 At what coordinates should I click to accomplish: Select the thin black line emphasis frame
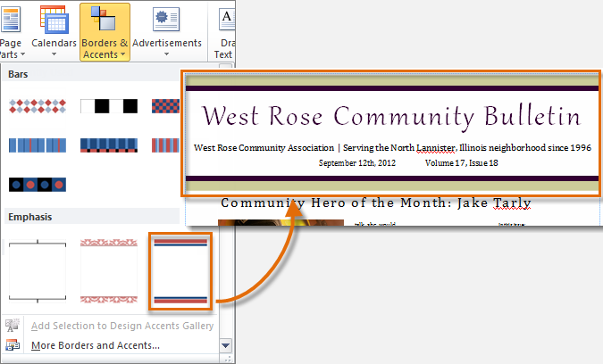[x=36, y=271]
